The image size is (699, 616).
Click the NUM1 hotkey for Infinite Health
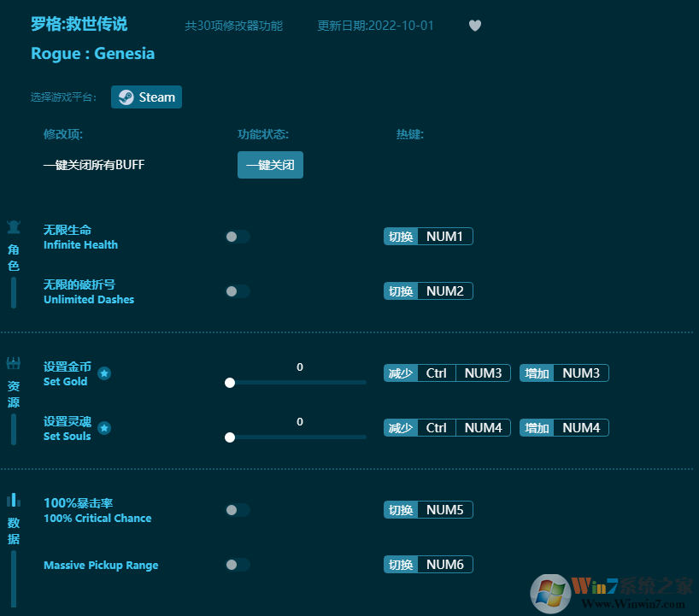444,237
